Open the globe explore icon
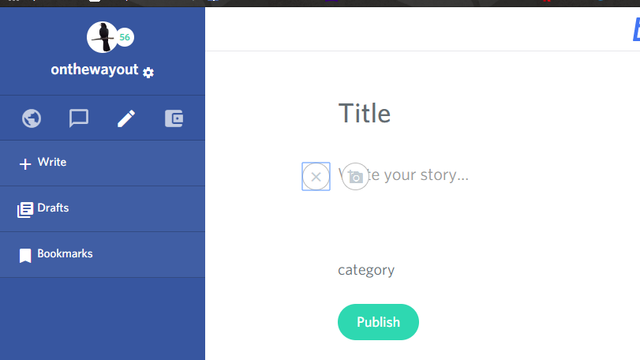 point(31,118)
